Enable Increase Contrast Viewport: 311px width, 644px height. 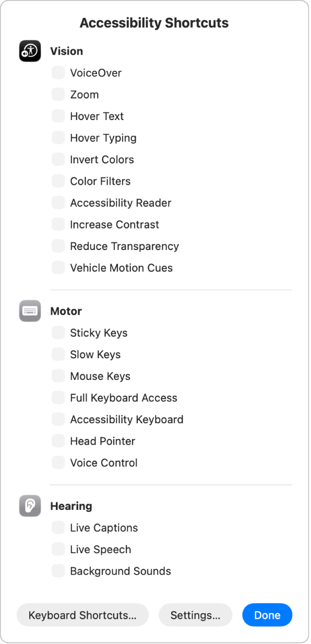pos(58,224)
